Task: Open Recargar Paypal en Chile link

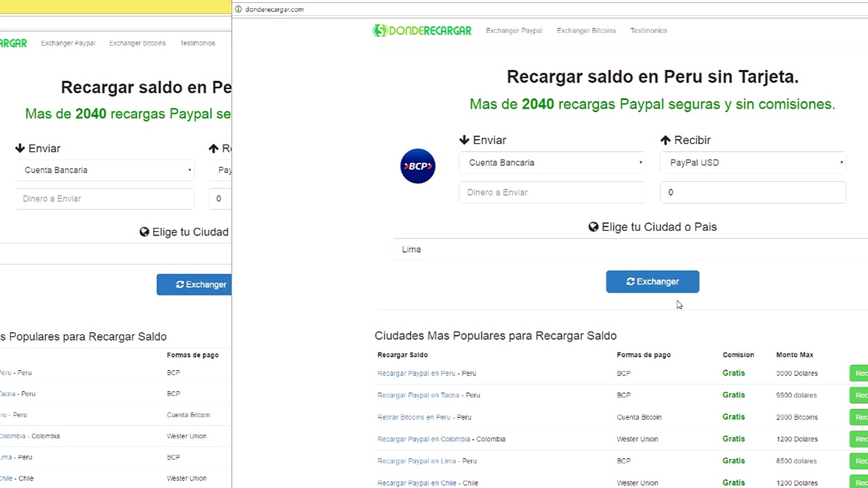Action: pyautogui.click(x=417, y=483)
